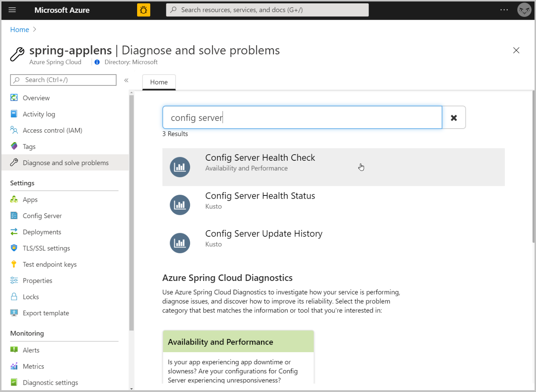The image size is (536, 392).
Task: Select the Home tab
Action: pos(159,82)
